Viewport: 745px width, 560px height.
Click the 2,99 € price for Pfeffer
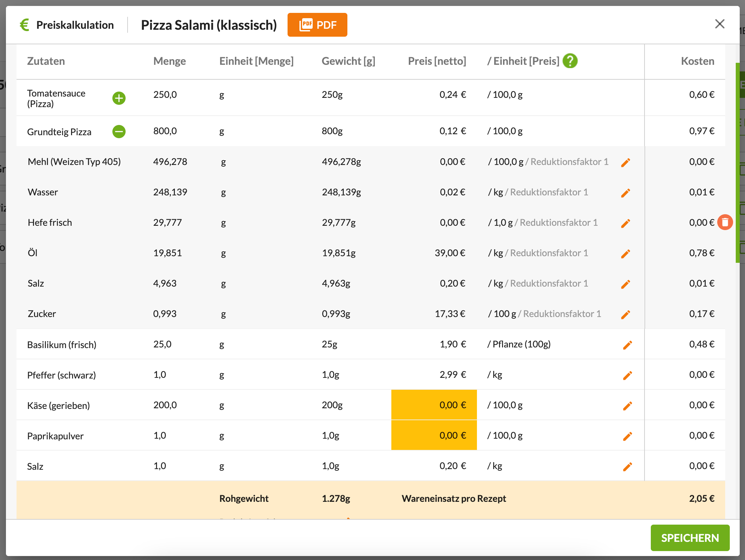coord(453,374)
